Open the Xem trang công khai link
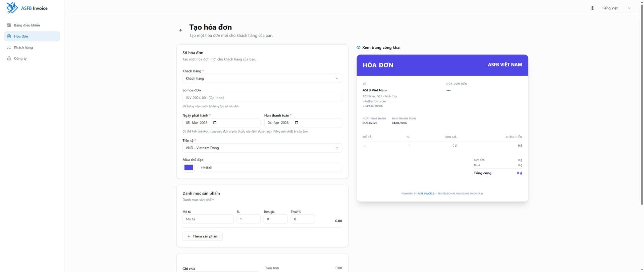 click(381, 47)
